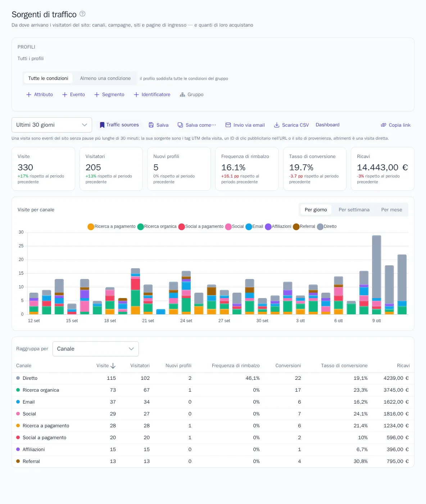Switch chart to Per giorno
Viewport: 426px width, 504px height.
click(x=316, y=210)
